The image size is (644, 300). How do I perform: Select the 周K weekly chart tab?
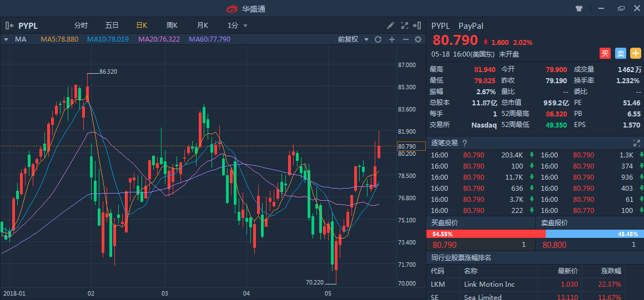point(172,26)
